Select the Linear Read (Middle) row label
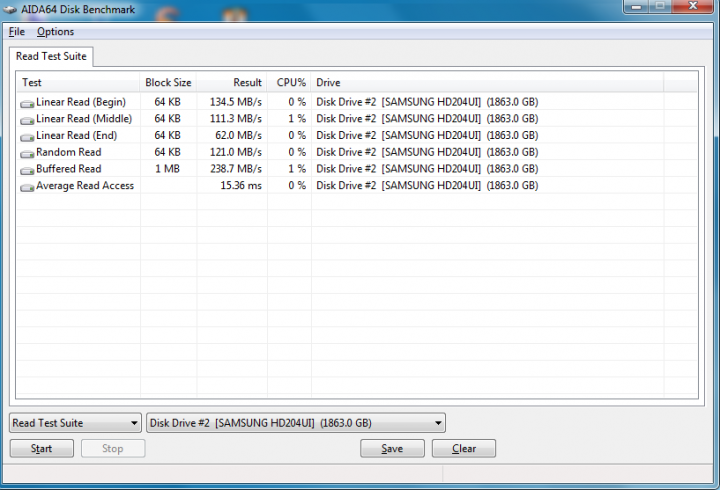The height and width of the screenshot is (490, 720). (x=84, y=118)
